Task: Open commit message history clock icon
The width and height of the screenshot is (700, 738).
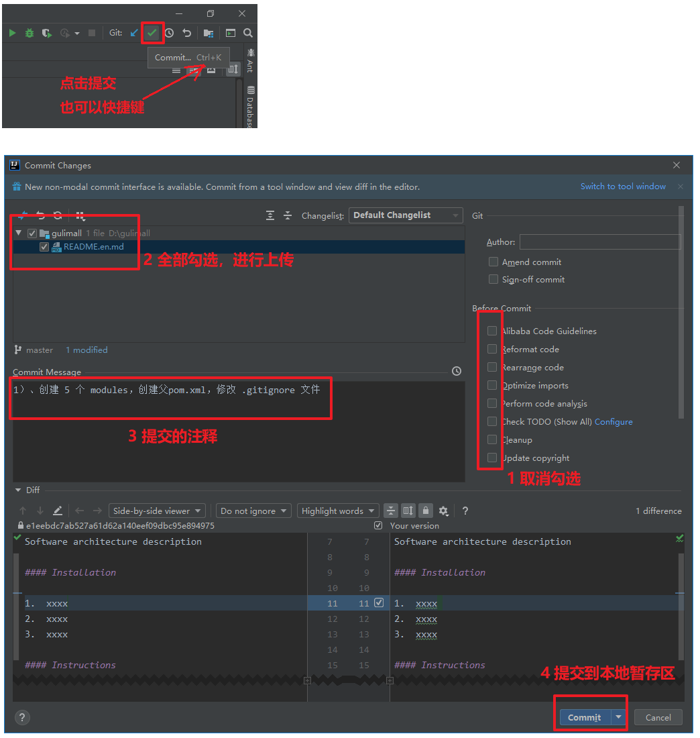Action: (x=457, y=371)
